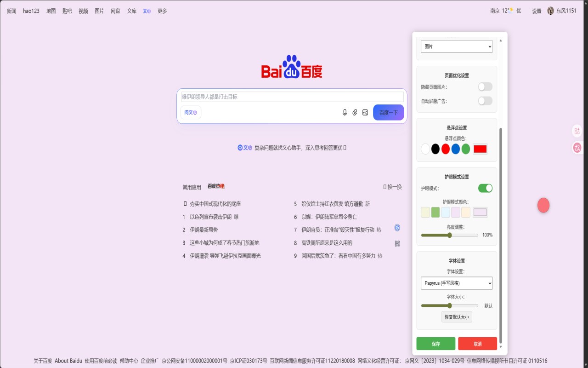The image size is (588, 368).
Task: Click the green 保存 button
Action: pyautogui.click(x=436, y=344)
